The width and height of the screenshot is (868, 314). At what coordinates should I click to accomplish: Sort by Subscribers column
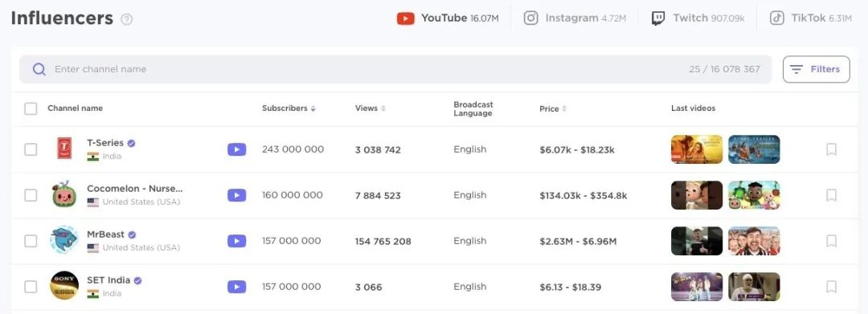(289, 108)
